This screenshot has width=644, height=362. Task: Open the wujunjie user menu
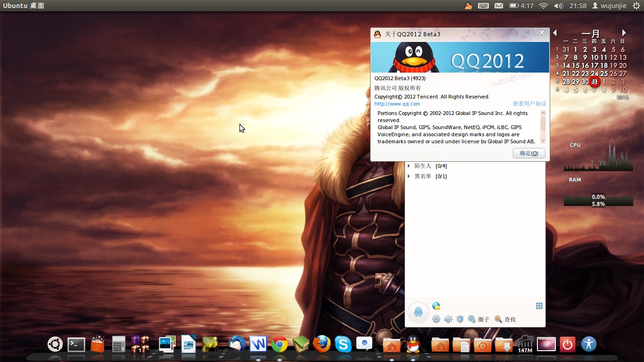609,6
